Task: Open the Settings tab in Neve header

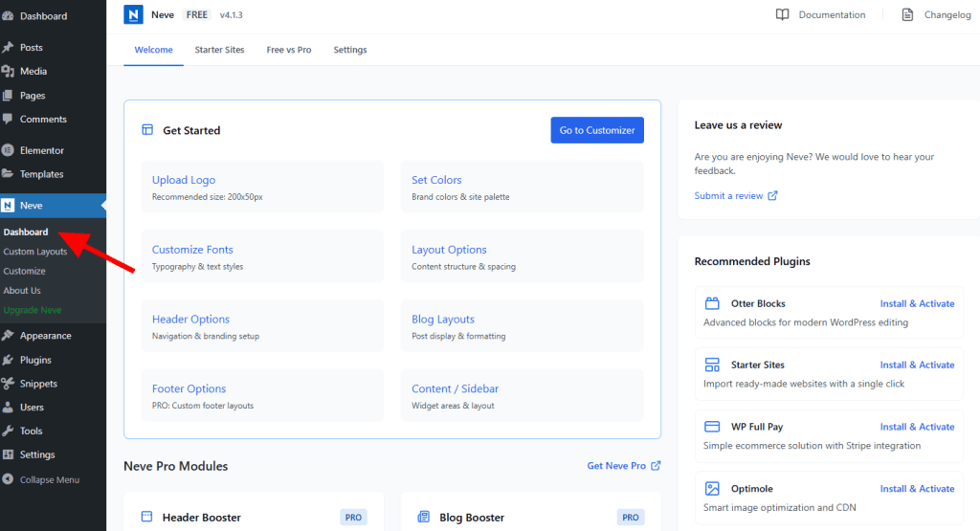Action: click(350, 50)
